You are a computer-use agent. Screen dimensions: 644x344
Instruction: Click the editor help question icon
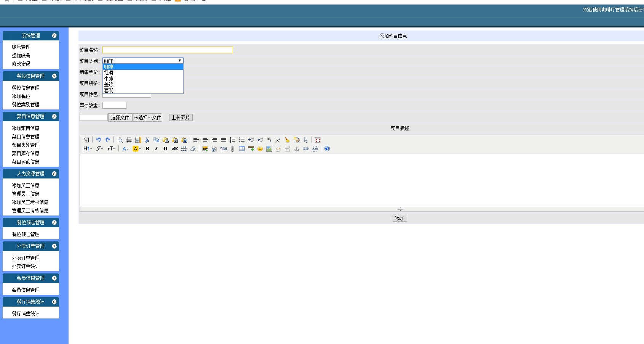(x=327, y=149)
